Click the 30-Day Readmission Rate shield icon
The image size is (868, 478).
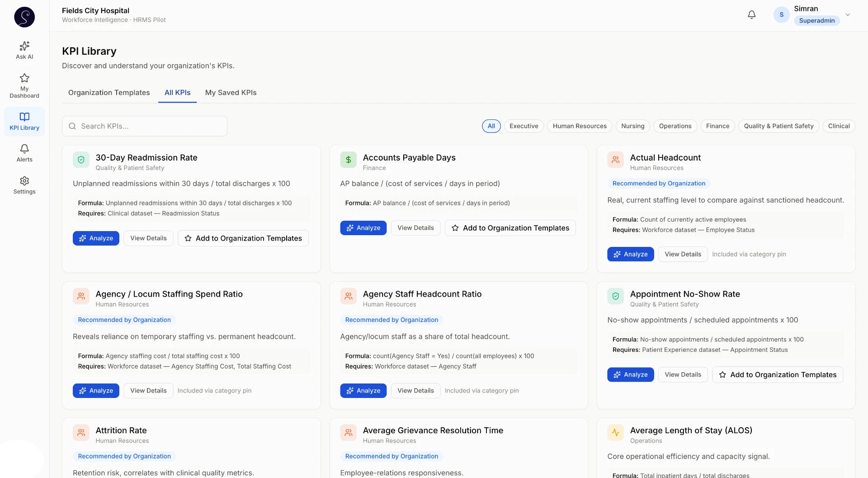point(81,160)
